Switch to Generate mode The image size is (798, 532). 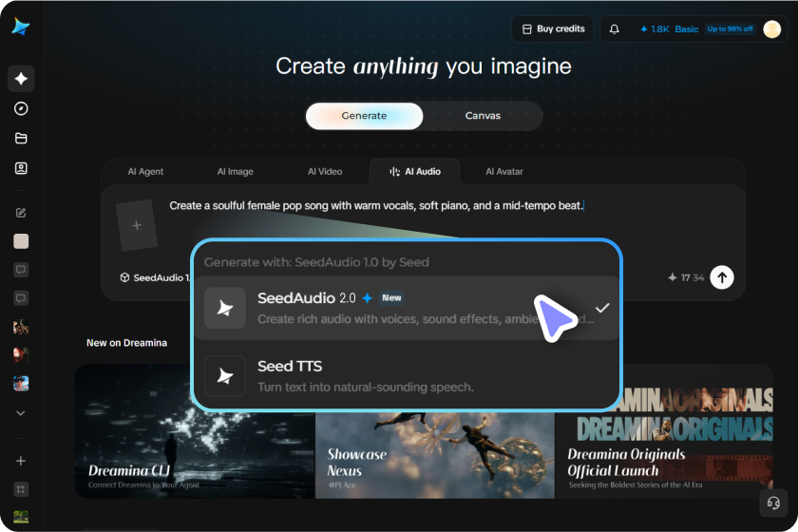tap(365, 116)
